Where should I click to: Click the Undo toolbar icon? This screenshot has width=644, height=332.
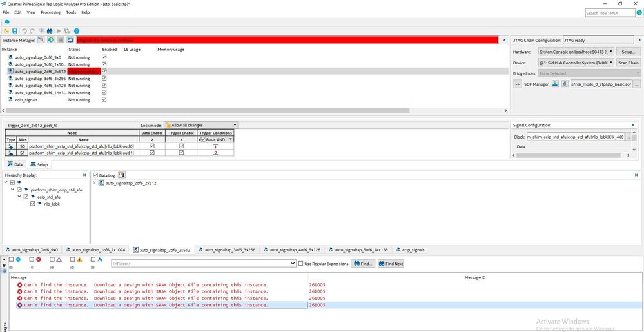point(24,31)
